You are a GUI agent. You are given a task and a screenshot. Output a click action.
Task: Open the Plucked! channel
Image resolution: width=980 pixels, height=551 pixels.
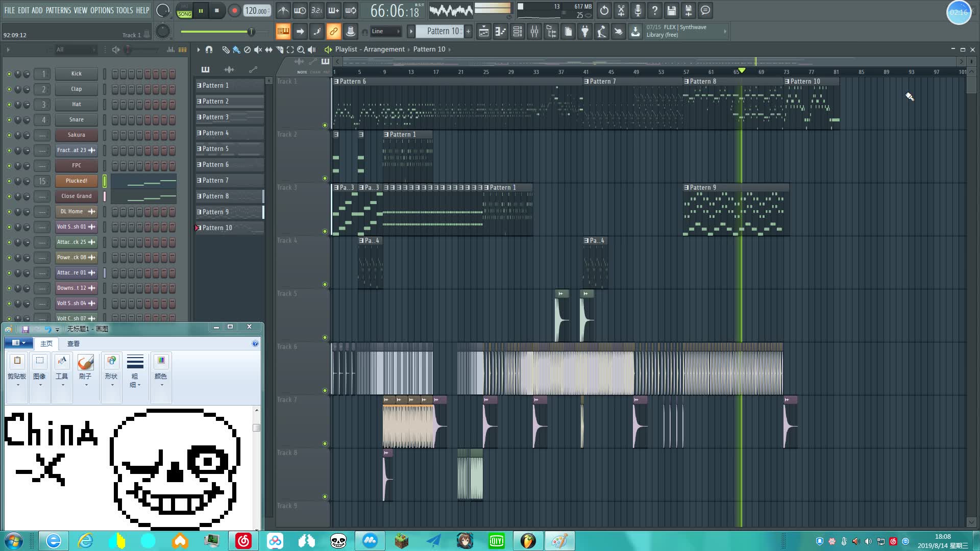click(x=76, y=181)
